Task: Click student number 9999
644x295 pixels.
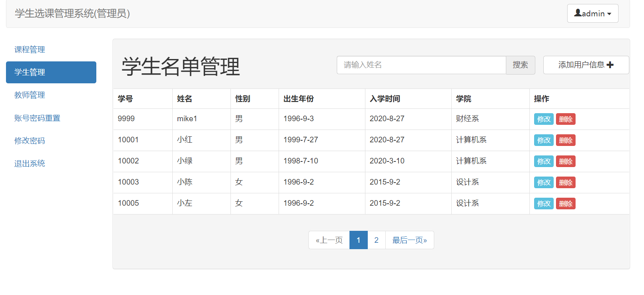Action: pyautogui.click(x=126, y=119)
